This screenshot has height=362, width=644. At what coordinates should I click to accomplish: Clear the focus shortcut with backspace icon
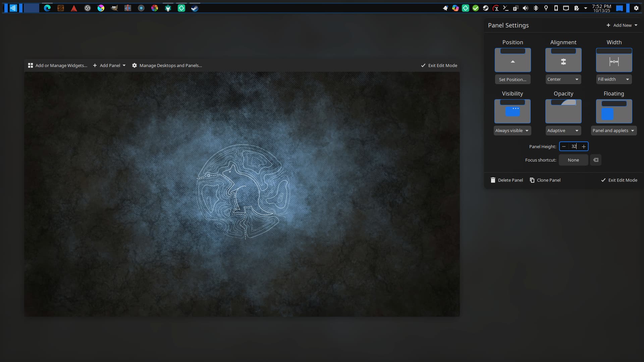[596, 160]
